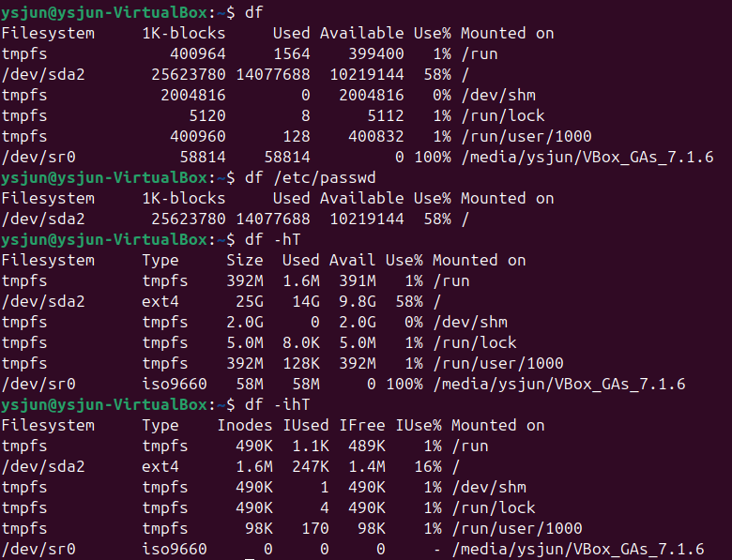Select the Avail value 9.8G

coord(358,301)
